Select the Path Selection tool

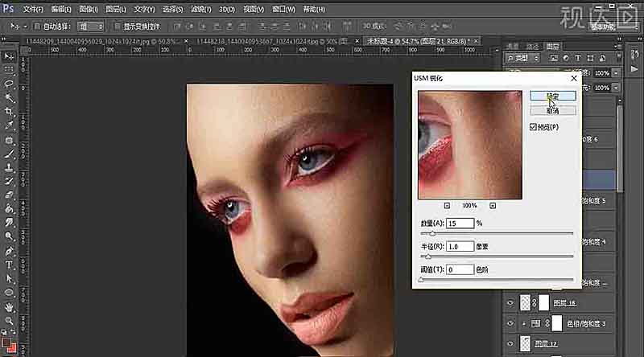[9, 279]
